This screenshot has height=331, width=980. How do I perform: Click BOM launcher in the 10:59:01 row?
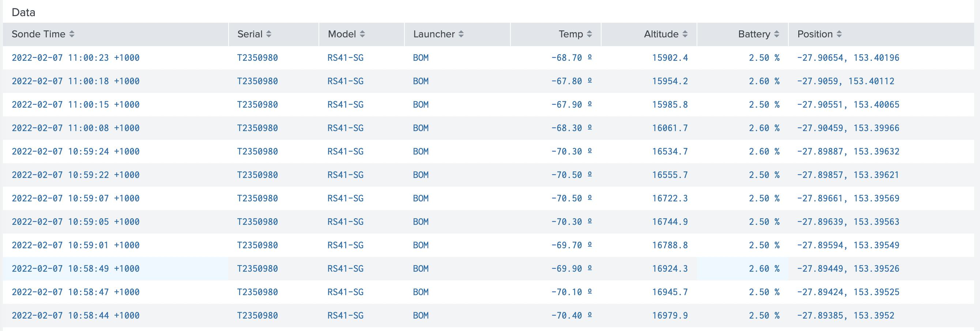(421, 245)
